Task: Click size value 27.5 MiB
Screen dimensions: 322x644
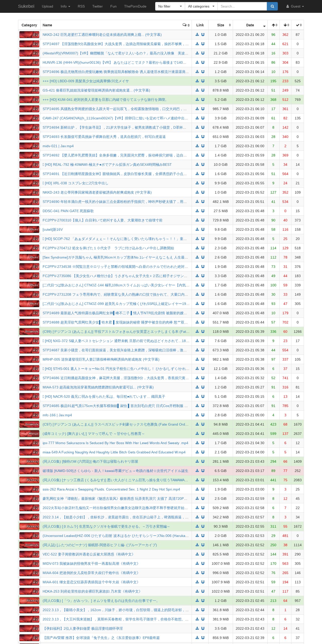Action: pyautogui.click(x=221, y=211)
